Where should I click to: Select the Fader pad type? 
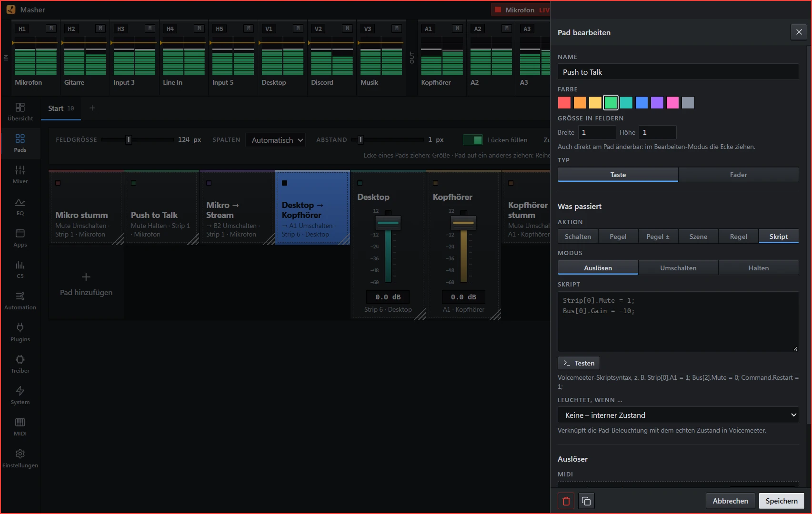738,175
